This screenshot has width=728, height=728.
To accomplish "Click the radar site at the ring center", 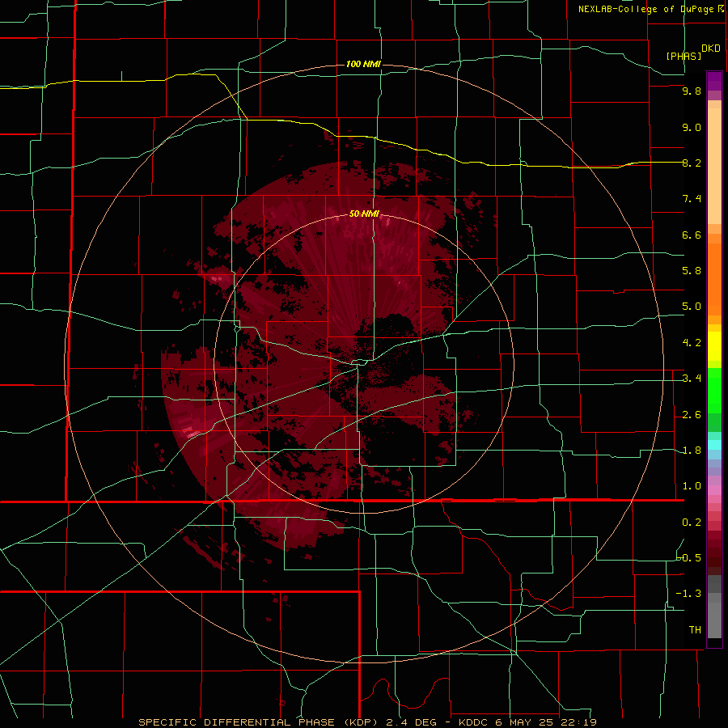I will click(x=364, y=364).
